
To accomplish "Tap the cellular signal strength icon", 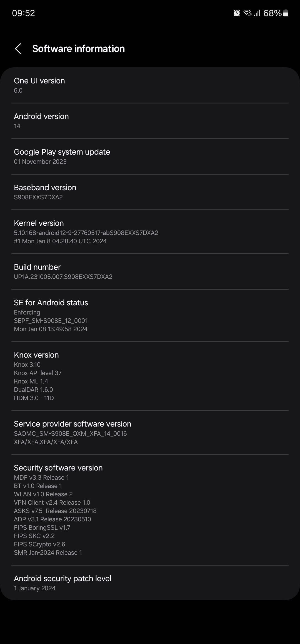I will coord(258,13).
